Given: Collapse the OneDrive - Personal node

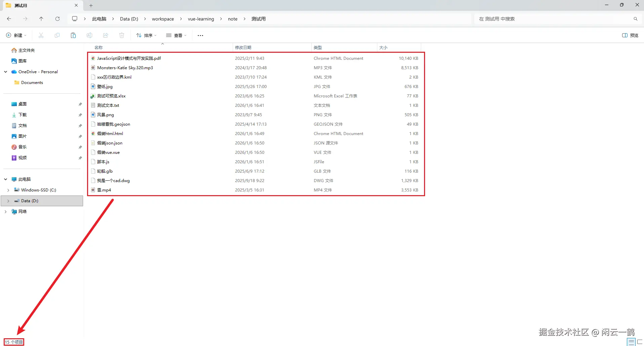Looking at the screenshot, I should 6,72.
